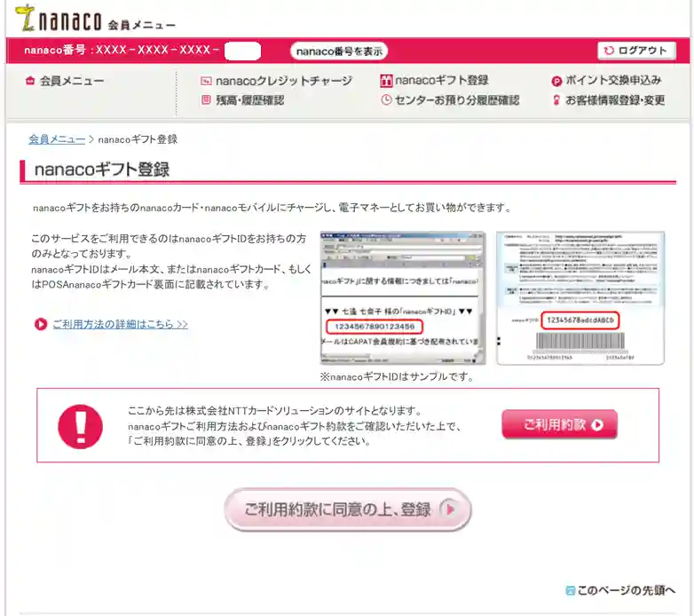The image size is (694, 616).
Task: Click the 会員メニュー breadcrumb link
Action: tap(57, 139)
